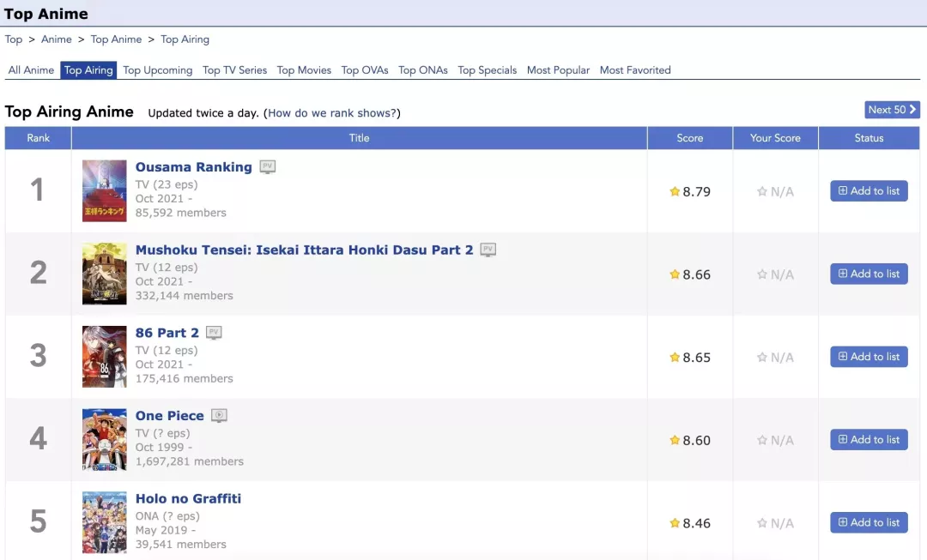Open 'How do we rank shows?' link
This screenshot has width=927, height=560.
pos(332,113)
